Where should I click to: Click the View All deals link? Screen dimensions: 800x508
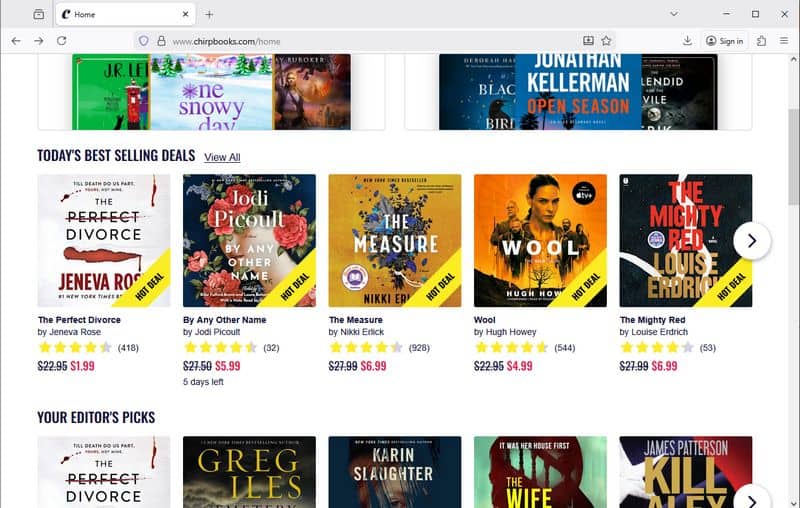[x=222, y=157]
